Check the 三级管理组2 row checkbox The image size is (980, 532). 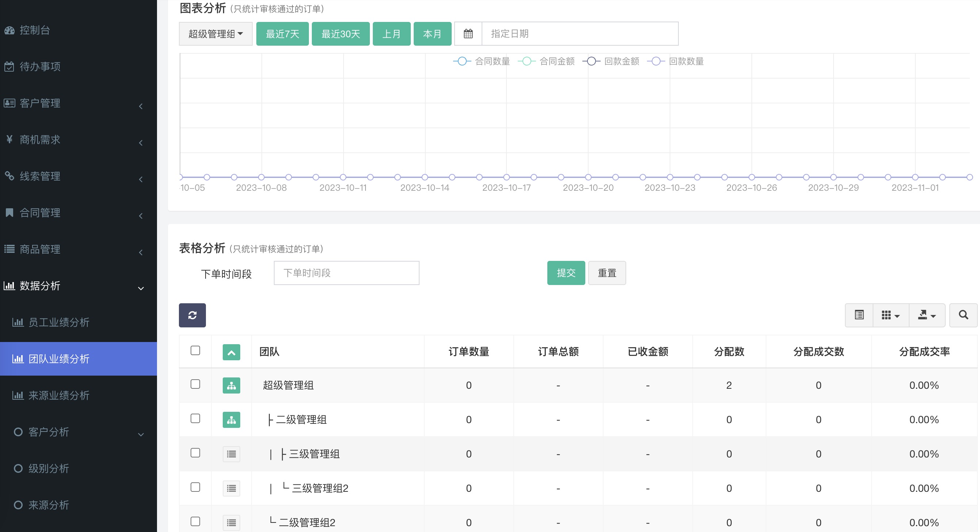(x=195, y=487)
